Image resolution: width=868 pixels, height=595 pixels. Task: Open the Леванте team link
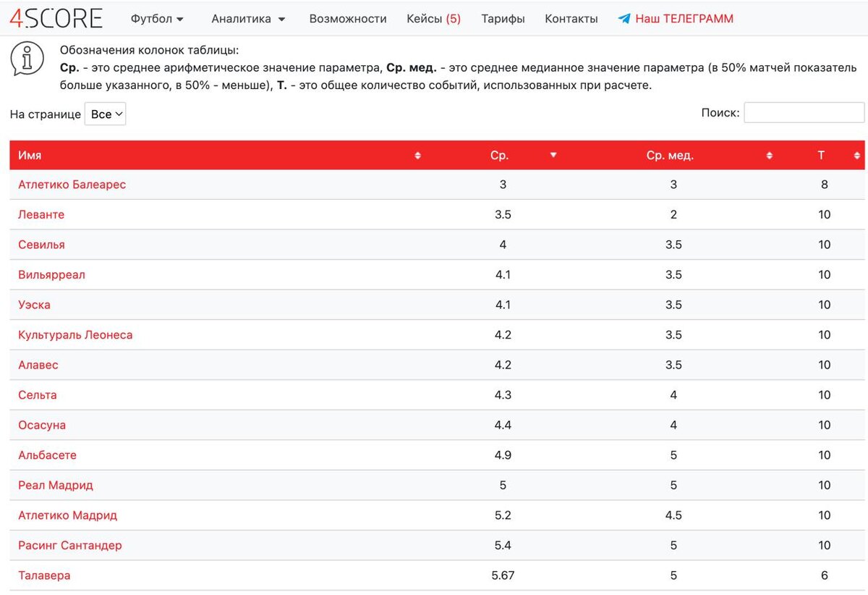41,215
